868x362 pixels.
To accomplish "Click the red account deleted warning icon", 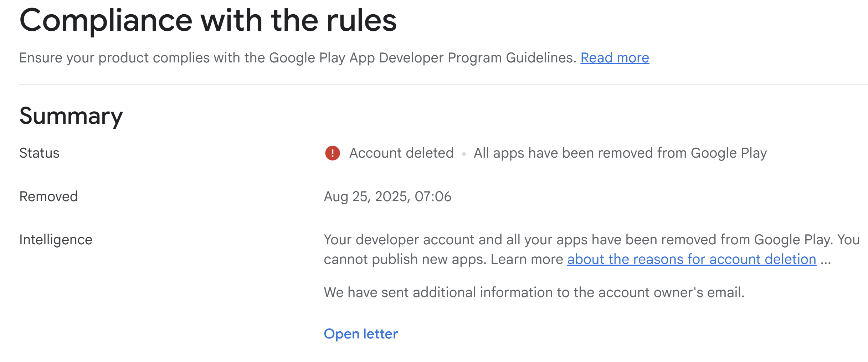I will tap(332, 153).
